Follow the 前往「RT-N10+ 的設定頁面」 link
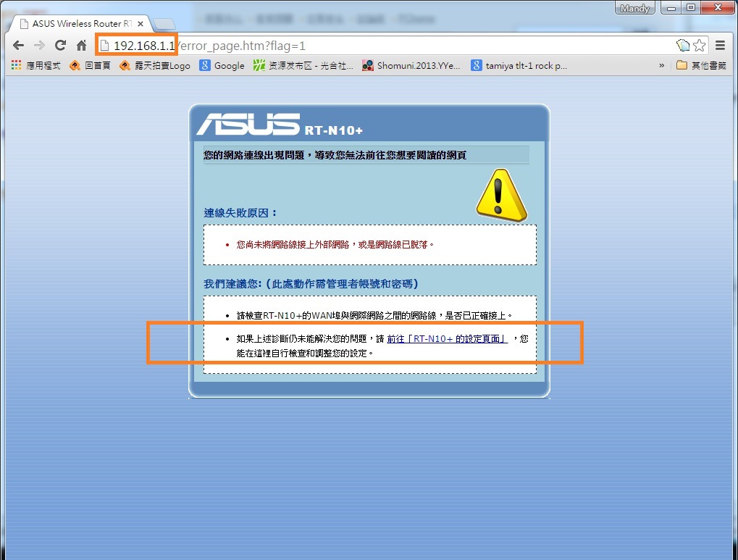 coord(447,338)
